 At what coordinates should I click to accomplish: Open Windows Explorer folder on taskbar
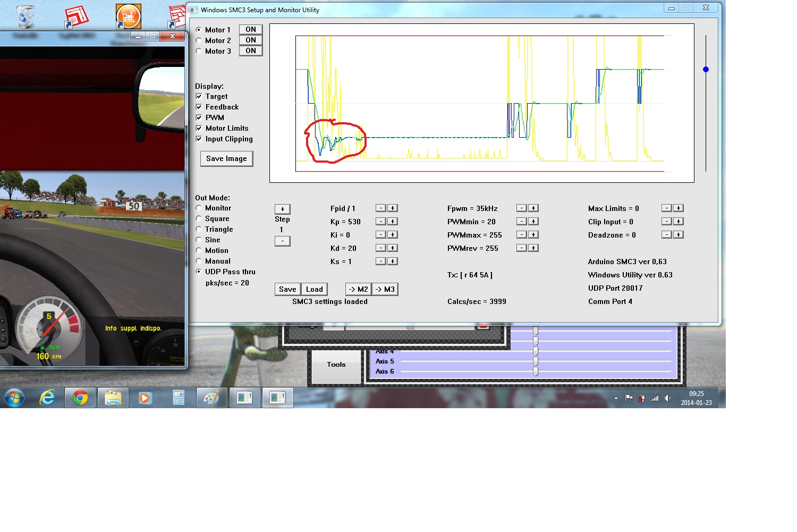(113, 398)
